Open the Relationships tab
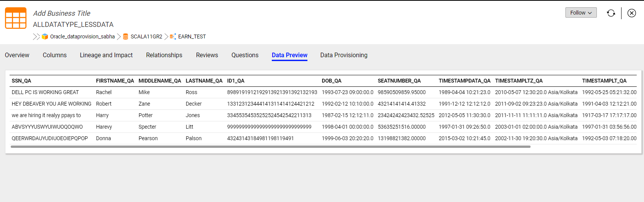This screenshot has height=202, width=644. (x=164, y=55)
